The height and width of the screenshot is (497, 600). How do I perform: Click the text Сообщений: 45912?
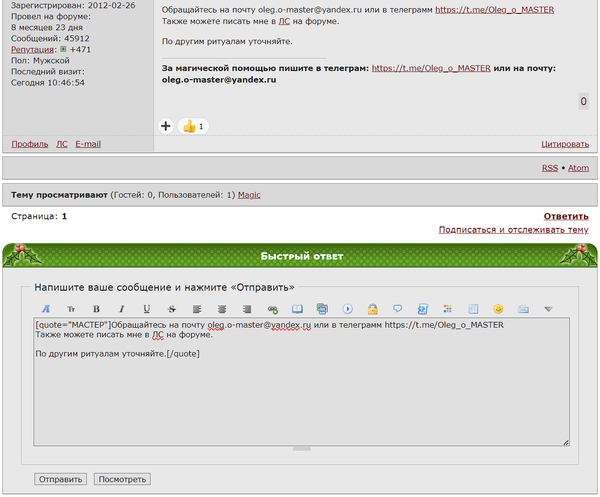click(x=50, y=38)
